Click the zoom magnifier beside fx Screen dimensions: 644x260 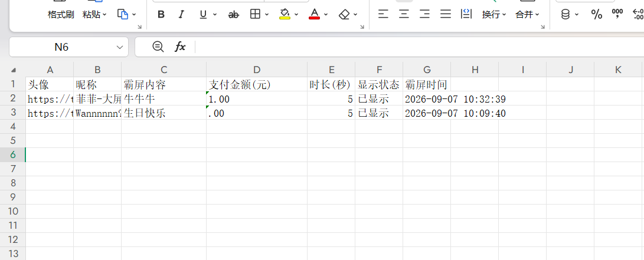[x=158, y=47]
